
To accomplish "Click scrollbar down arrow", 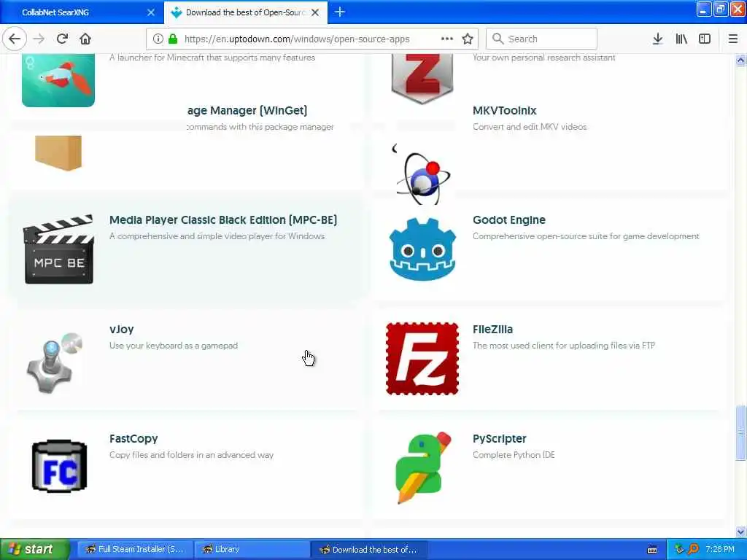I will tap(740, 532).
